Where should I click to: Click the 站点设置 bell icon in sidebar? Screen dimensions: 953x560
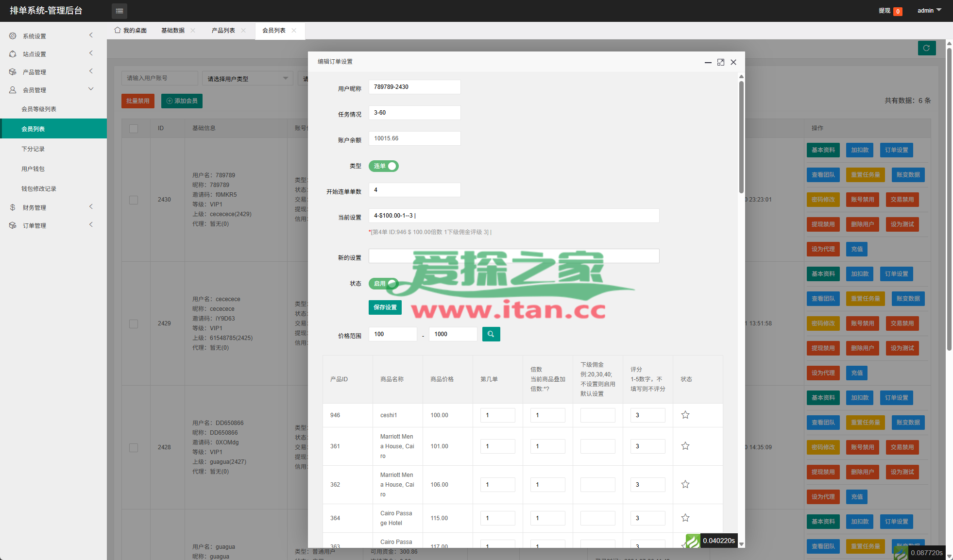13,54
